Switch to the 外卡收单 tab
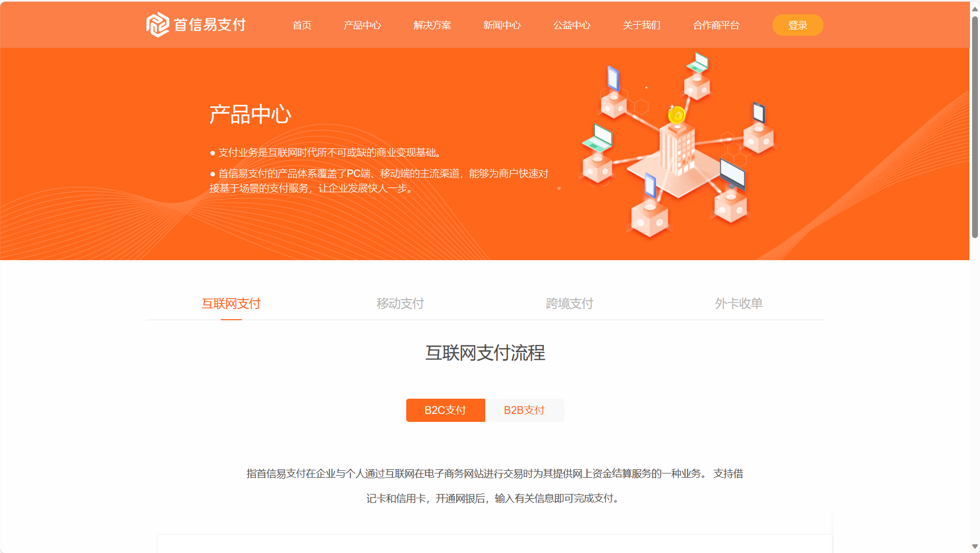Viewport: 980px width, 553px height. tap(739, 303)
